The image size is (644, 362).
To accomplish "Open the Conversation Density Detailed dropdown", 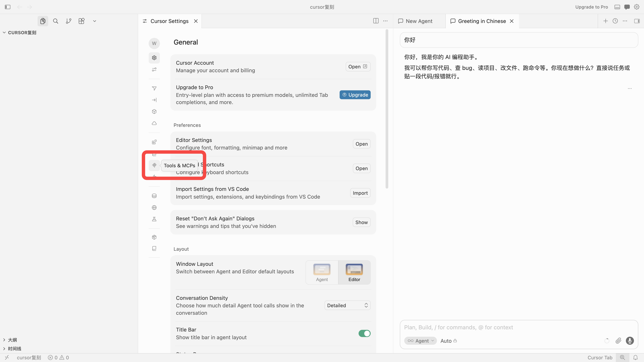I will 348,305.
